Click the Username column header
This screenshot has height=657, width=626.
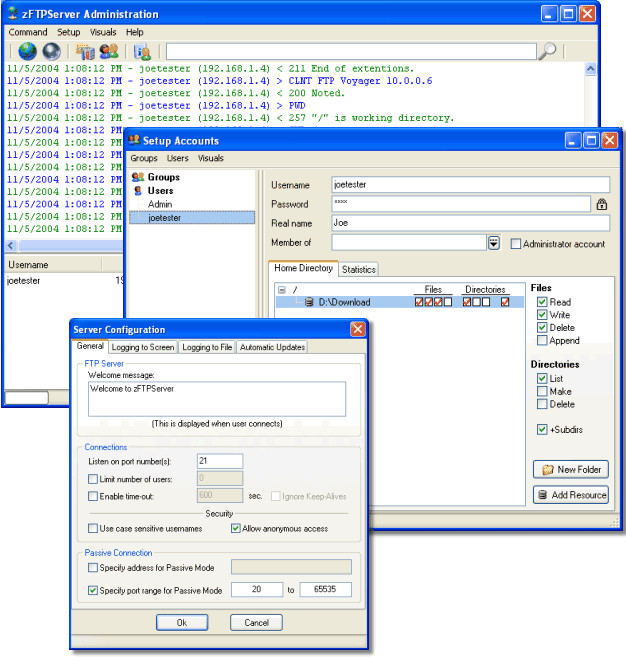click(53, 264)
